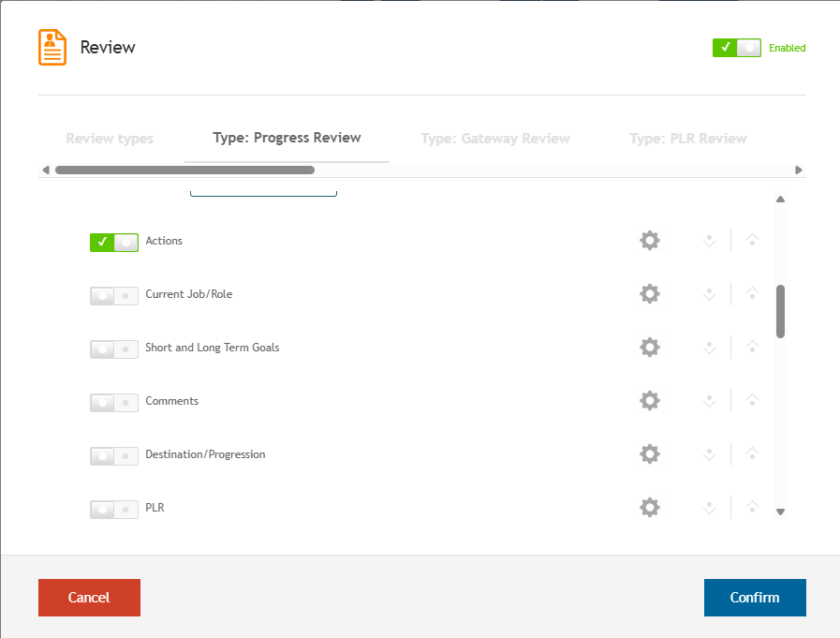Click the green Enabled label
840x638 pixels.
tap(787, 48)
